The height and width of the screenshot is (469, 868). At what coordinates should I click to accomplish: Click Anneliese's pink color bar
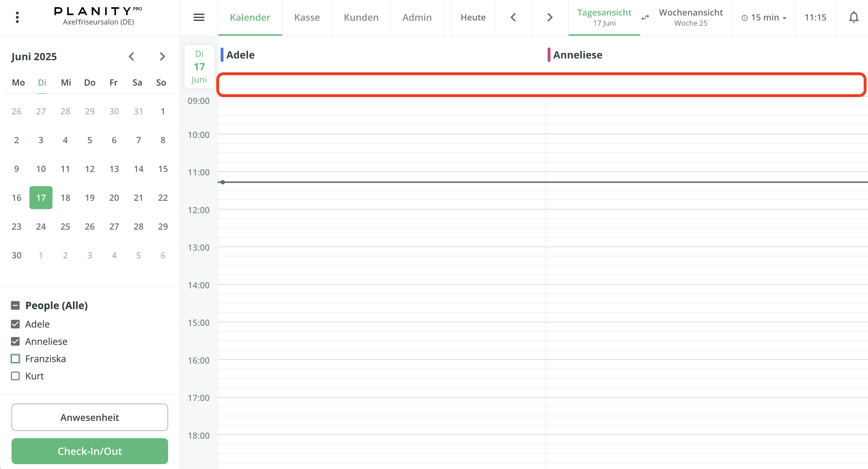[x=549, y=54]
